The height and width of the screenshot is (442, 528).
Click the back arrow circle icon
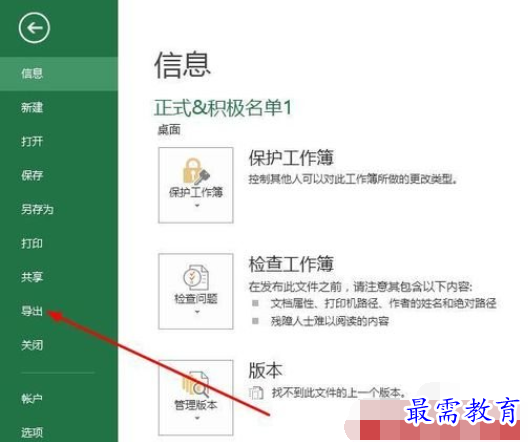click(x=34, y=28)
